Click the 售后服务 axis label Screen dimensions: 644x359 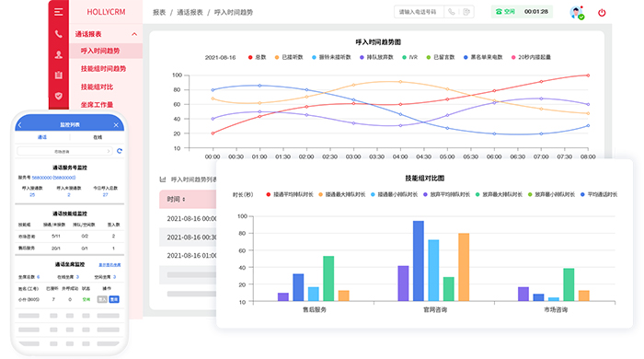(x=315, y=309)
